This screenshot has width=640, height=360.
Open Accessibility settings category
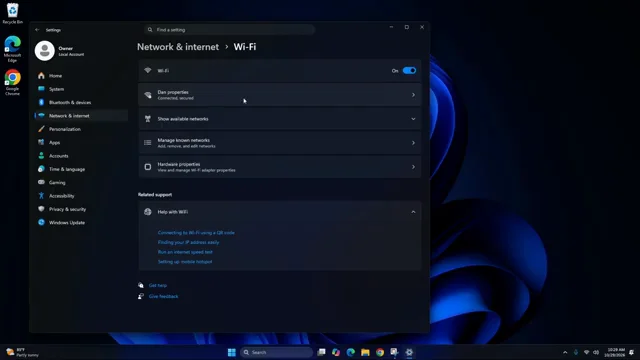[x=81, y=196]
